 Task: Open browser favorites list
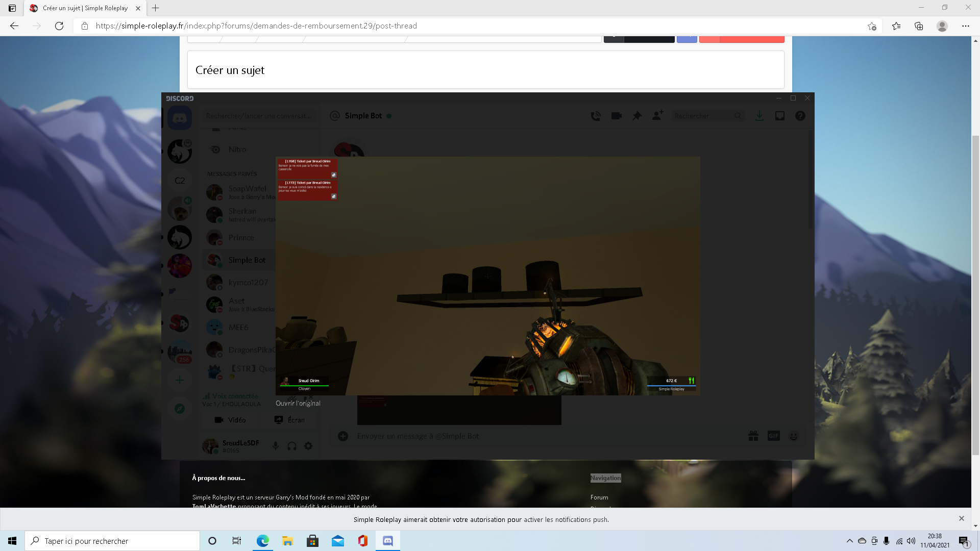[896, 26]
